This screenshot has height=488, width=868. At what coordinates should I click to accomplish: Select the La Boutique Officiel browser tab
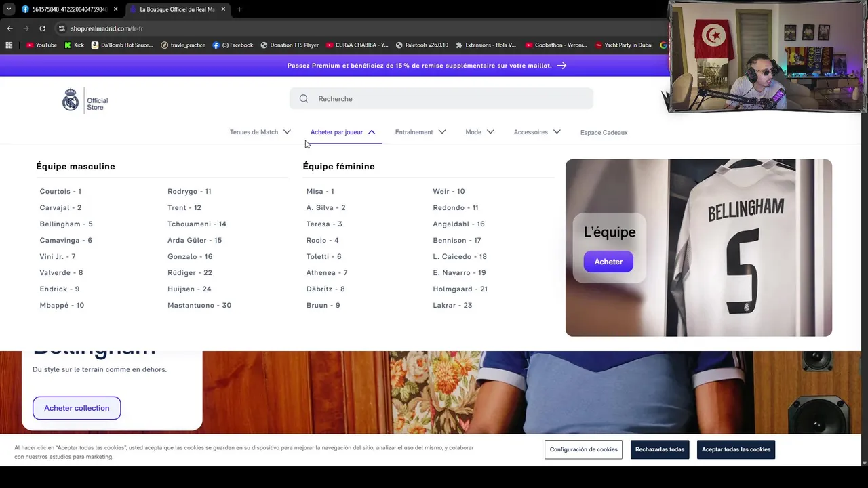coord(176,9)
